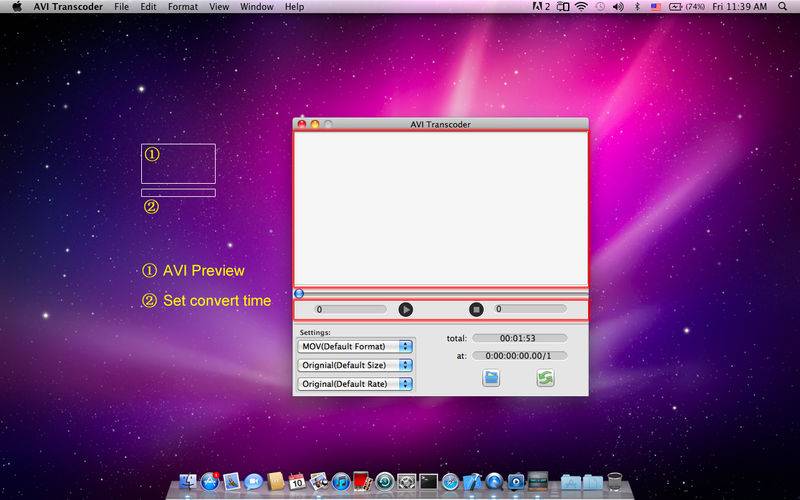
Task: Open the File menu
Action: coord(121,7)
